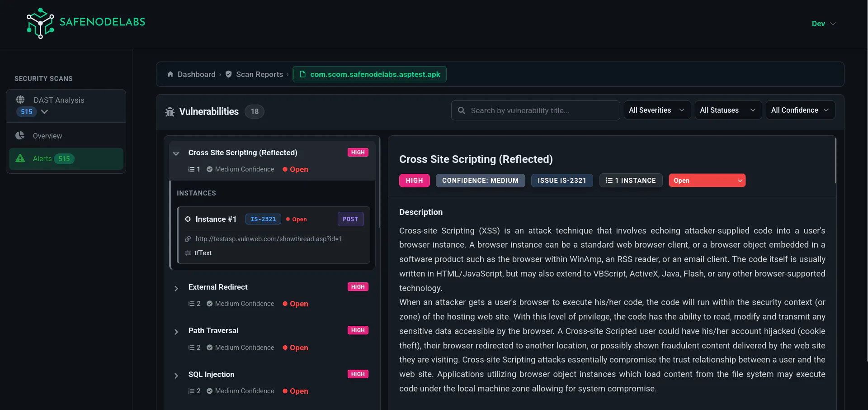Screen dimensions: 868x410
Task: Click instance count icon on External Redirect row
Action: point(192,304)
